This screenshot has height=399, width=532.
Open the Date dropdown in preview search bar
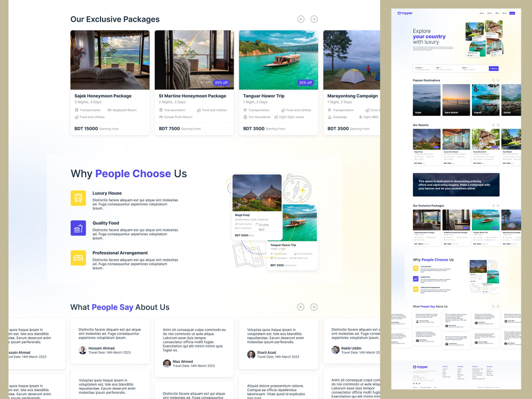(x=438, y=68)
